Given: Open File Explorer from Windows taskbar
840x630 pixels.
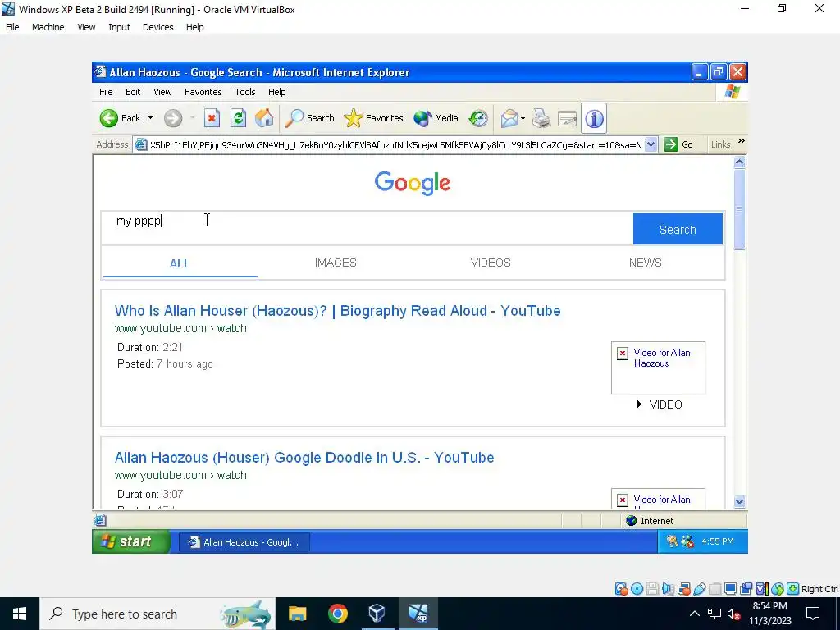Looking at the screenshot, I should (297, 614).
